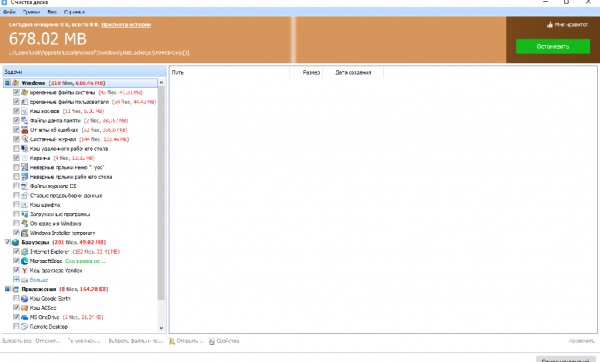600x362 pixels.
Task: Select the Системный журнал row text
Action: tap(53, 139)
